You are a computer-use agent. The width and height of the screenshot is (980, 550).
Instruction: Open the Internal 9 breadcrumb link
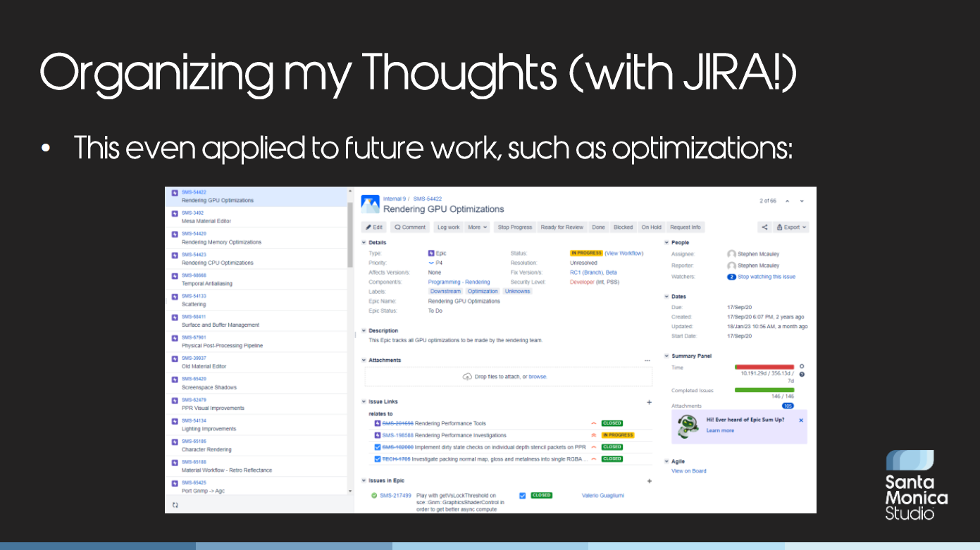point(394,199)
